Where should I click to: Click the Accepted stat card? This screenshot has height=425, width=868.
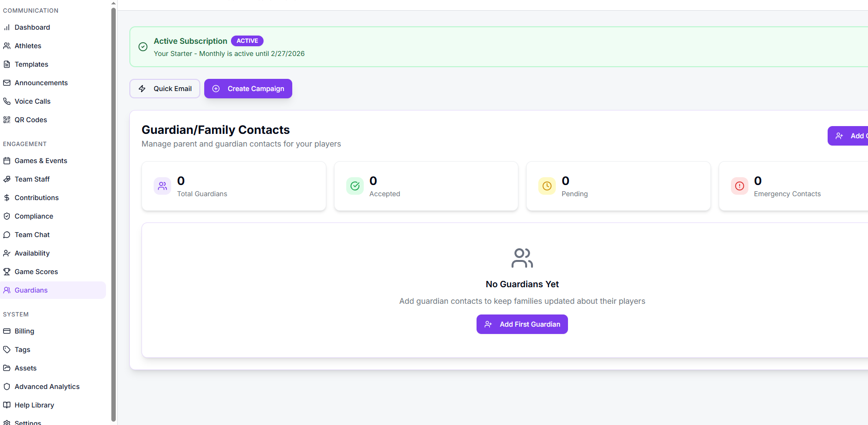[426, 186]
